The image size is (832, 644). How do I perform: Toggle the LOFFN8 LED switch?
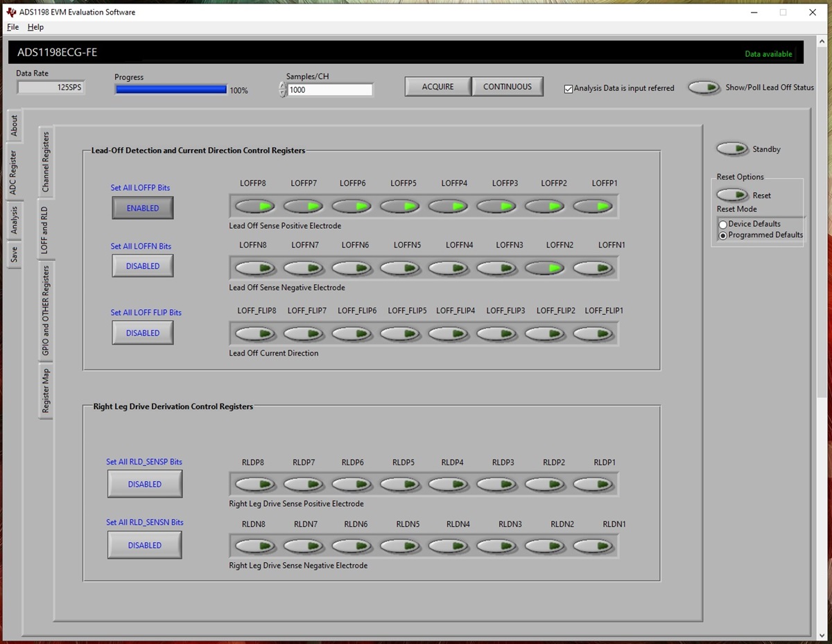[x=255, y=268]
